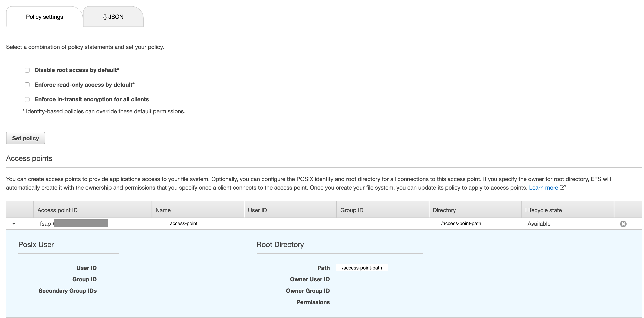Image resolution: width=644 pixels, height=318 pixels.
Task: Click the Path field showing /access-point-path
Action: [x=362, y=268]
